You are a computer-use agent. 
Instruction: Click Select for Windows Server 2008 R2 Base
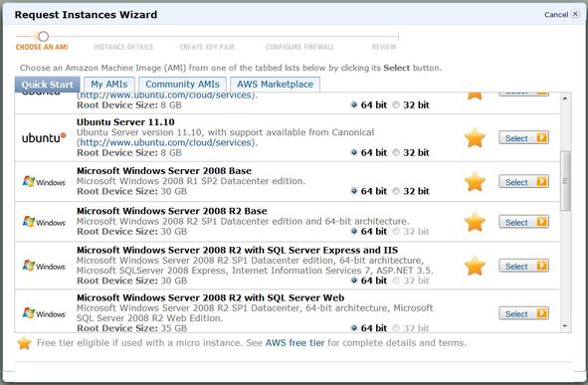pos(524,222)
